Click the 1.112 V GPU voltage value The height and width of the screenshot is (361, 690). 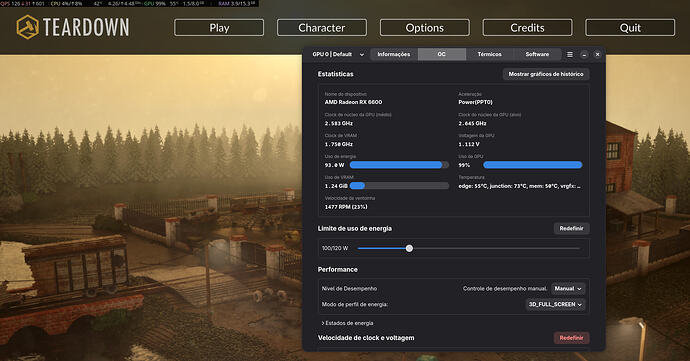point(469,144)
